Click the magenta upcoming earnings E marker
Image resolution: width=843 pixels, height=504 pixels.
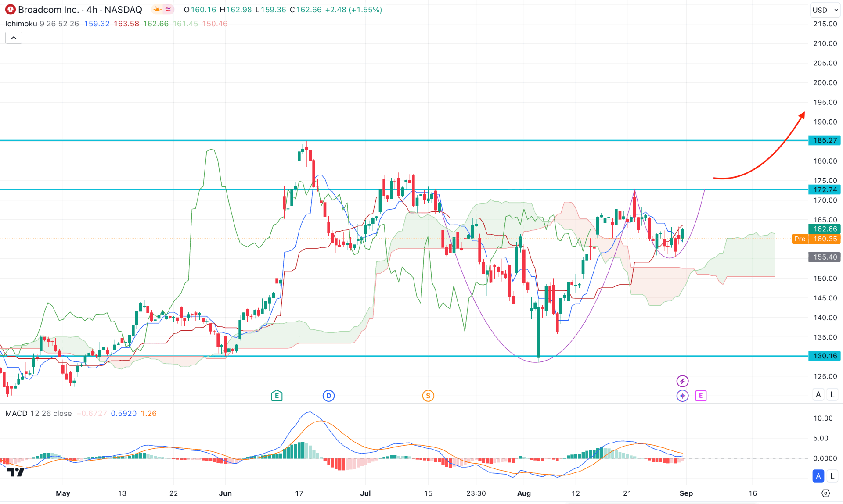tap(701, 396)
